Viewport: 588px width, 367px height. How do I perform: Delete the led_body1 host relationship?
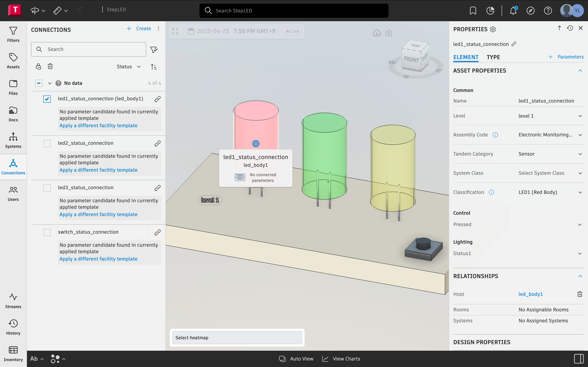[580, 294]
